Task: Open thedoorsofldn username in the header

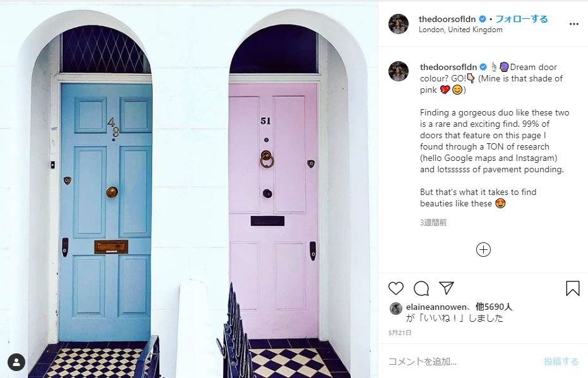Action: pos(447,19)
